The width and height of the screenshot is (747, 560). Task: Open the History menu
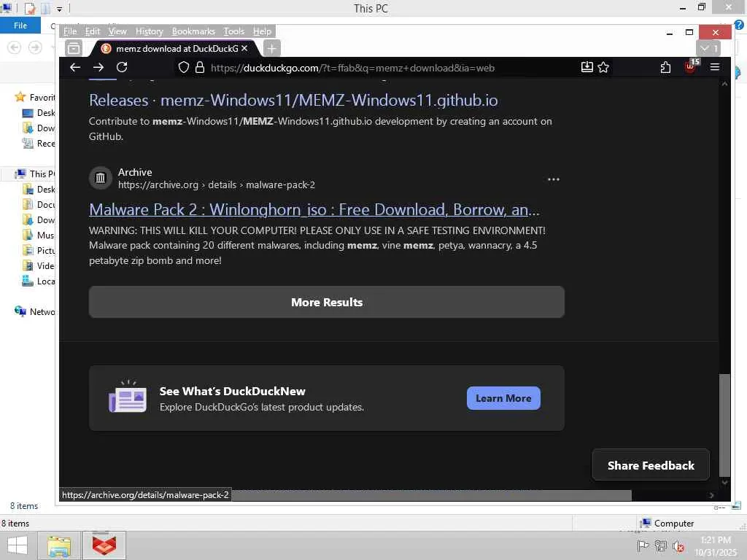point(149,31)
